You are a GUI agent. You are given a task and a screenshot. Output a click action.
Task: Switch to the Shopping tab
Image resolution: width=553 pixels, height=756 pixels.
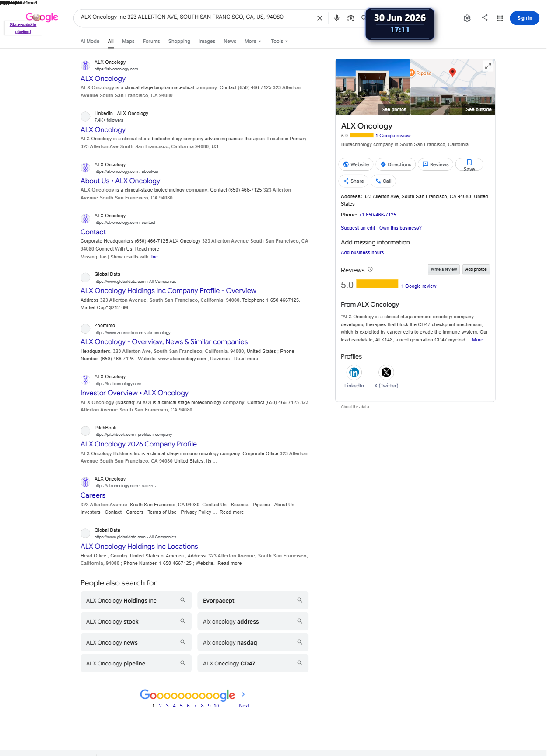click(x=179, y=41)
